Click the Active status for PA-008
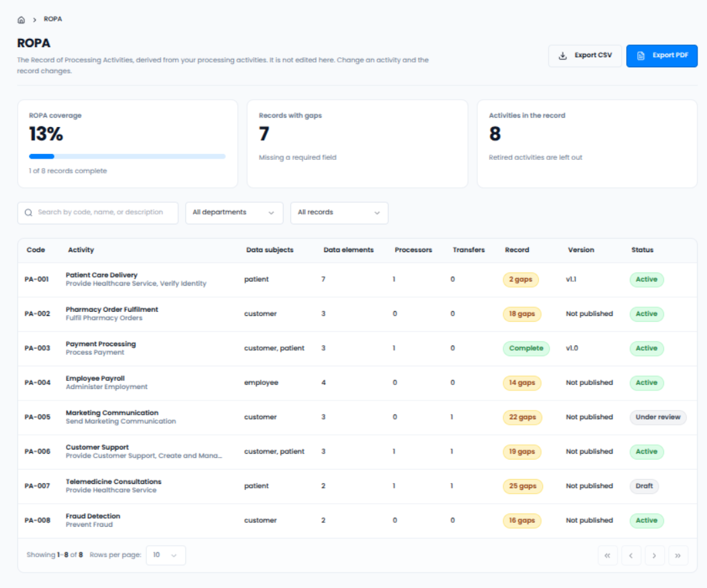 coord(646,520)
